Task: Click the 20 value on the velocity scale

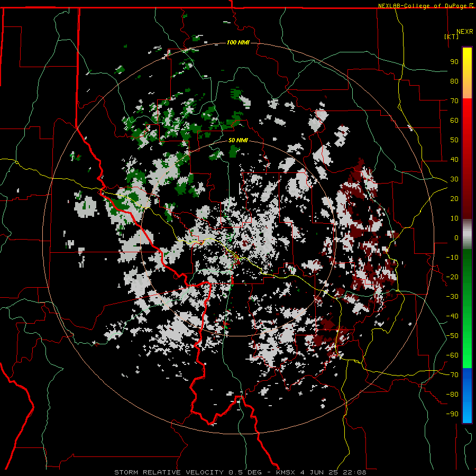Action: 454,198
